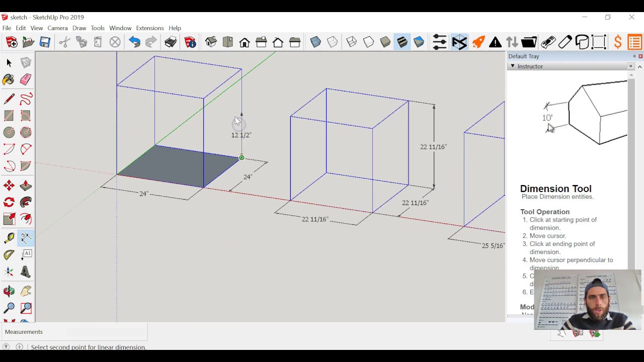Select the Circle tool
Viewport: 644px width, 362px height.
point(9,132)
